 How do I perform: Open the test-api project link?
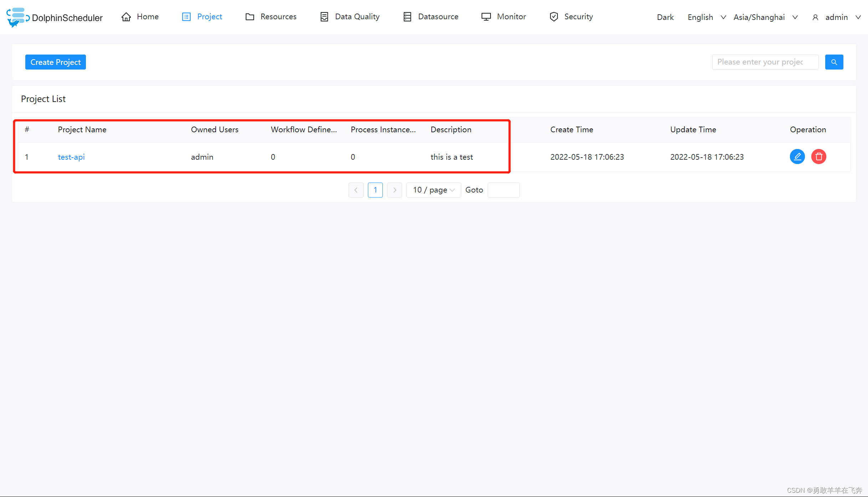pos(71,157)
